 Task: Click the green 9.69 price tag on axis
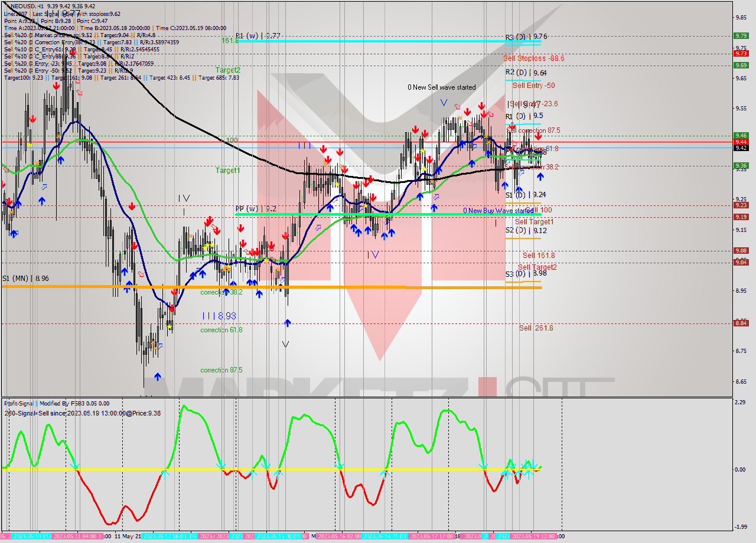click(741, 66)
